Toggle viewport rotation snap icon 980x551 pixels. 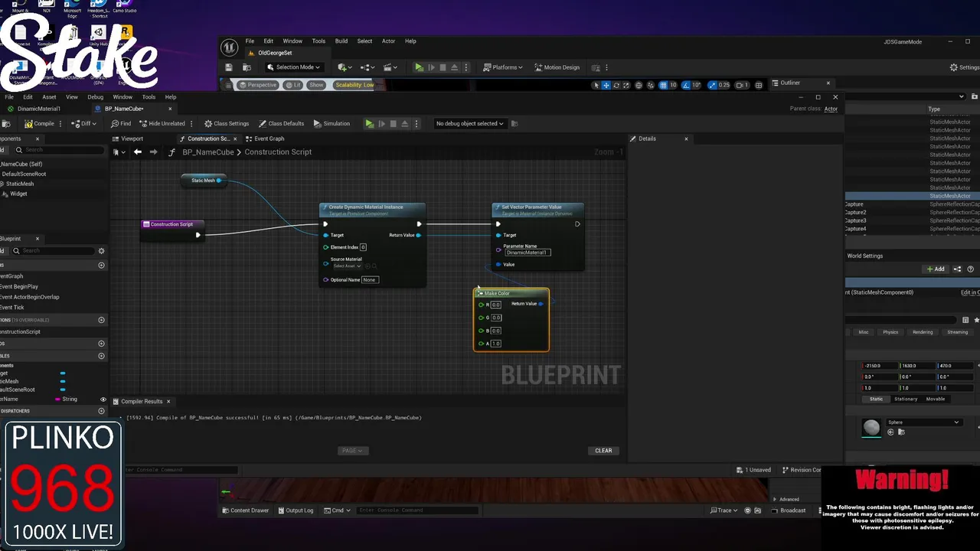pyautogui.click(x=686, y=85)
